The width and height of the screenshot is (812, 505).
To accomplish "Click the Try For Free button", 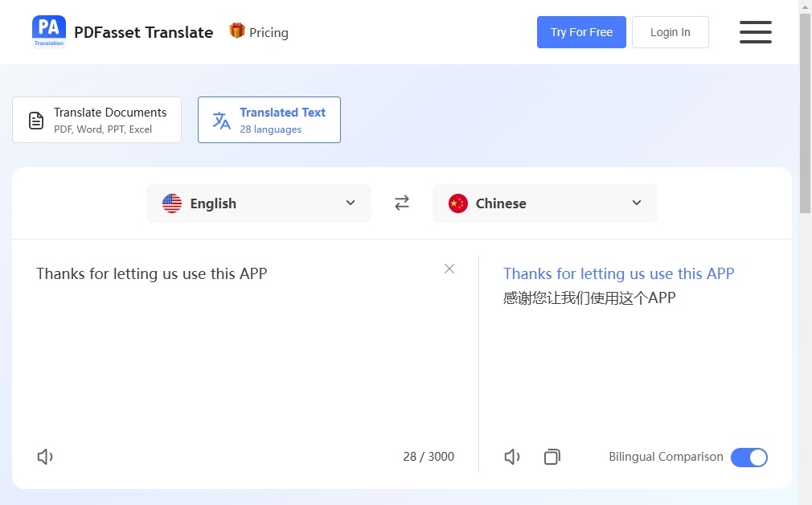I will [x=581, y=32].
